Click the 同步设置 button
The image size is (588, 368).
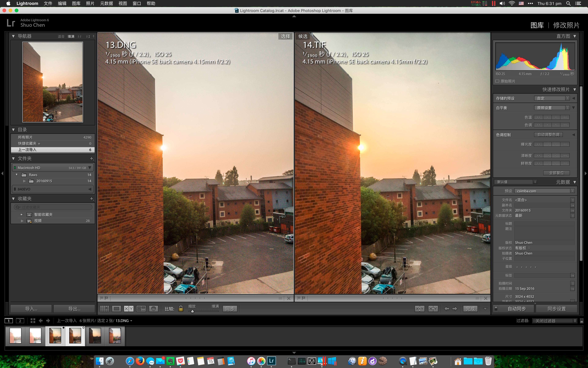tap(556, 309)
